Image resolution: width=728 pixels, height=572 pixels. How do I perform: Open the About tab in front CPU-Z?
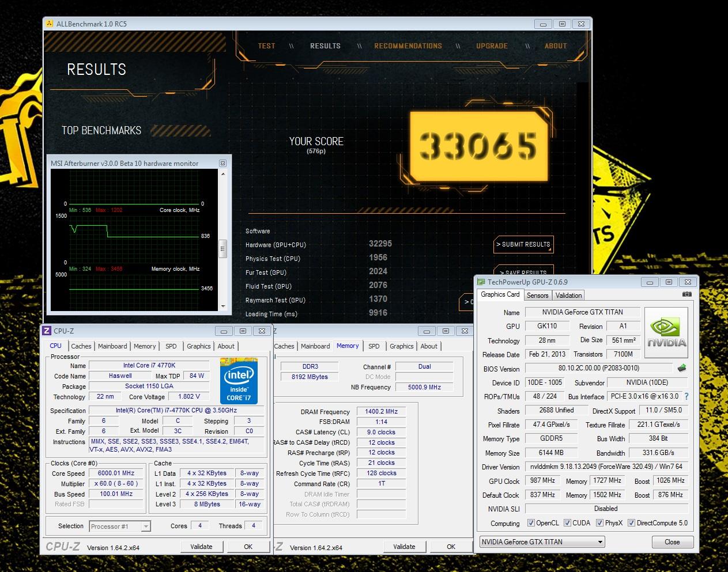pyautogui.click(x=226, y=346)
